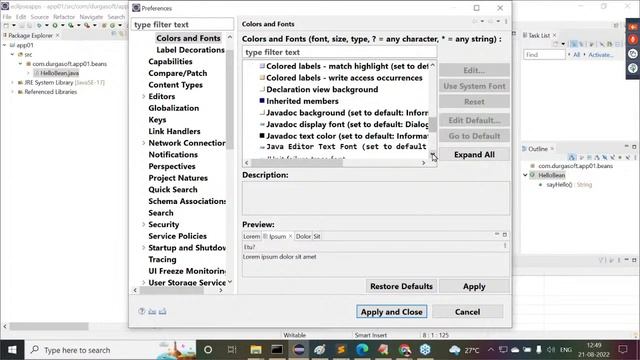Expand the Network Connections node
The height and width of the screenshot is (360, 640).
[144, 143]
